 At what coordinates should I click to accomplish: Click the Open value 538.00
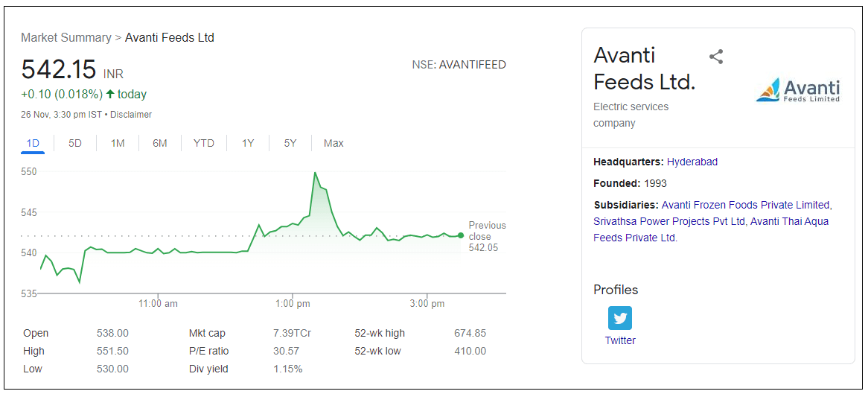112,333
